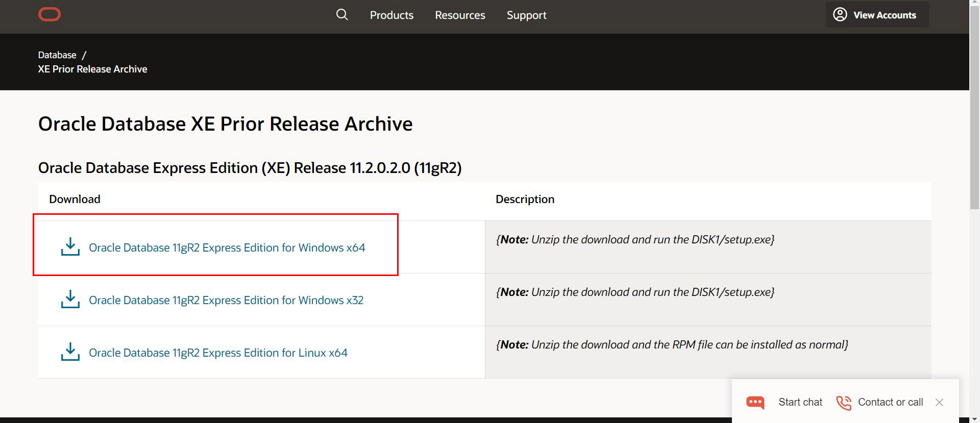The width and height of the screenshot is (980, 423).
Task: Click the Windows x64 setup.exe note text
Action: tap(635, 239)
